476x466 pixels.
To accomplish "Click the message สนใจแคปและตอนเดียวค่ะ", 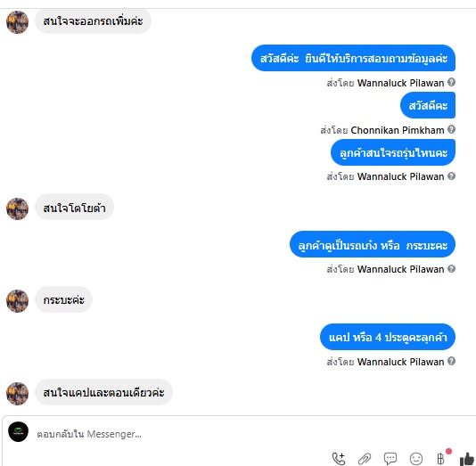I will pos(103,392).
